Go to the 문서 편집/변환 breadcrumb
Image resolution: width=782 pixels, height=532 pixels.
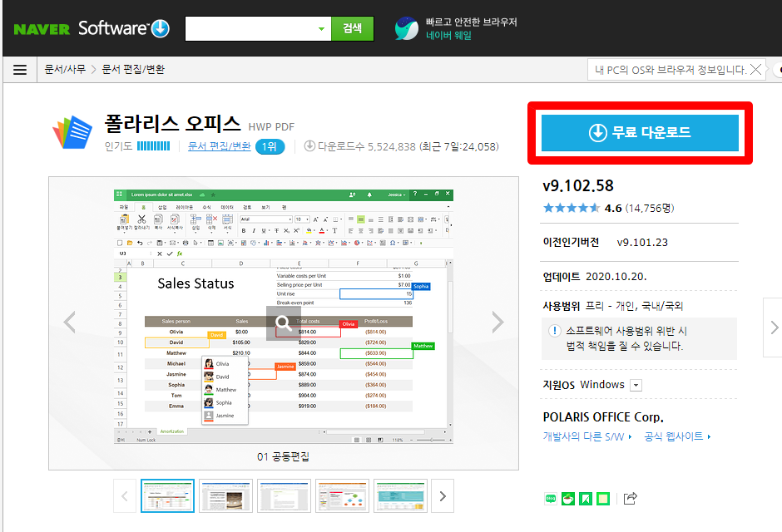coord(132,69)
